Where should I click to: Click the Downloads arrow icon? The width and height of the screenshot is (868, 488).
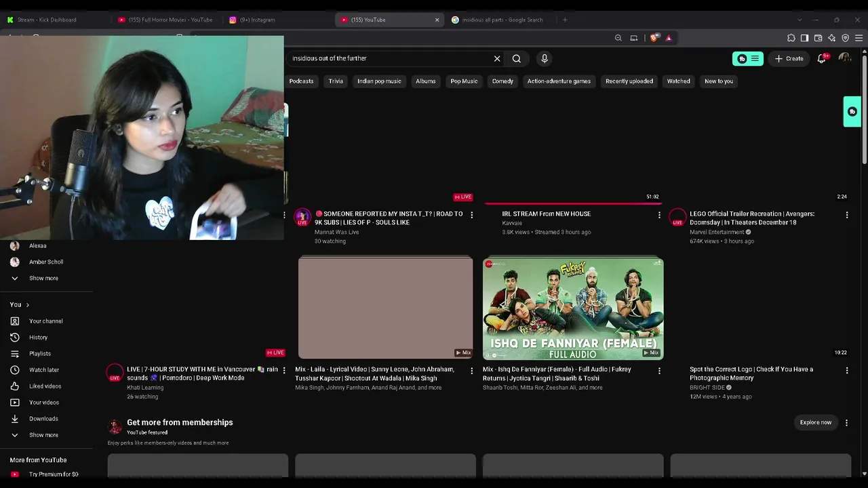15,419
